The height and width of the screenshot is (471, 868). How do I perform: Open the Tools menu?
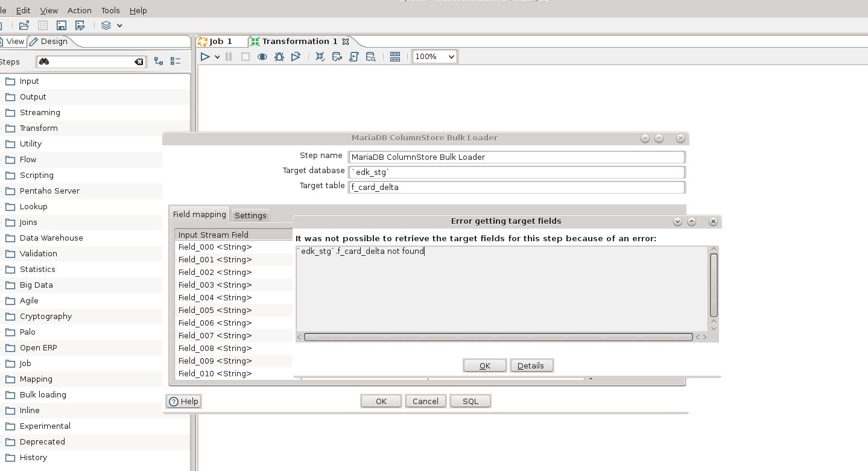(110, 10)
